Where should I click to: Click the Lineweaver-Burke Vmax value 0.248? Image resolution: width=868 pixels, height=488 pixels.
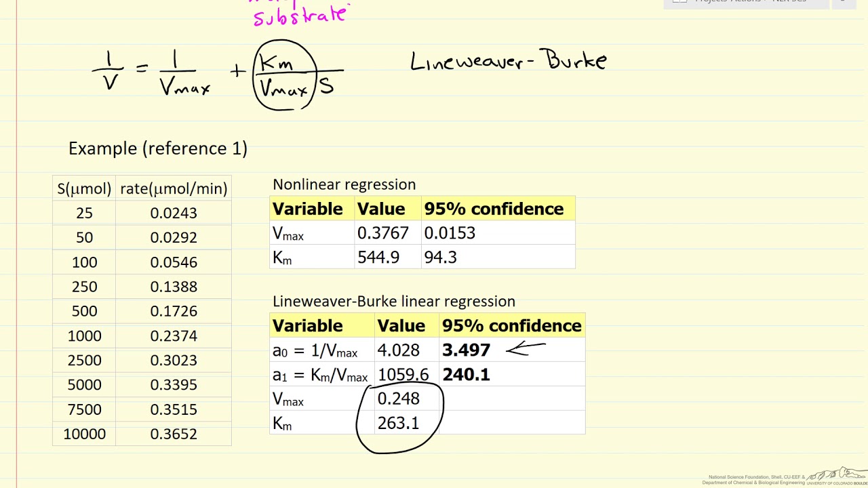coord(399,399)
